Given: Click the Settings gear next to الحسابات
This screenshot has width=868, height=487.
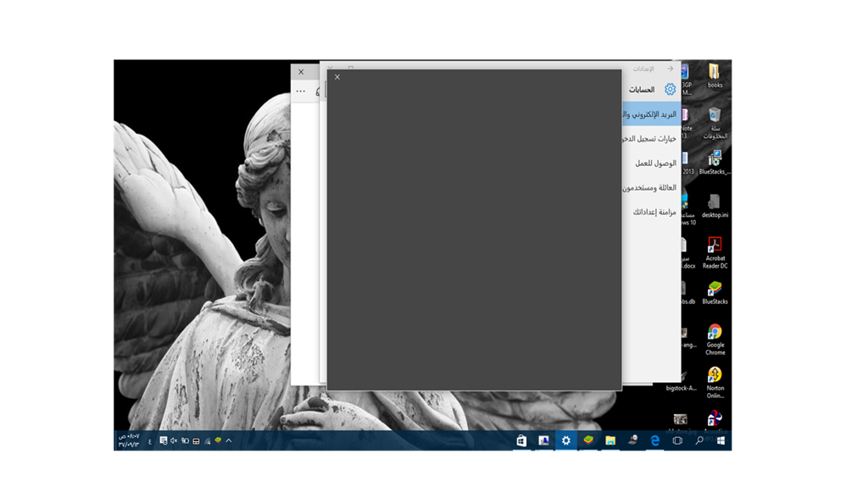Looking at the screenshot, I should tap(670, 89).
